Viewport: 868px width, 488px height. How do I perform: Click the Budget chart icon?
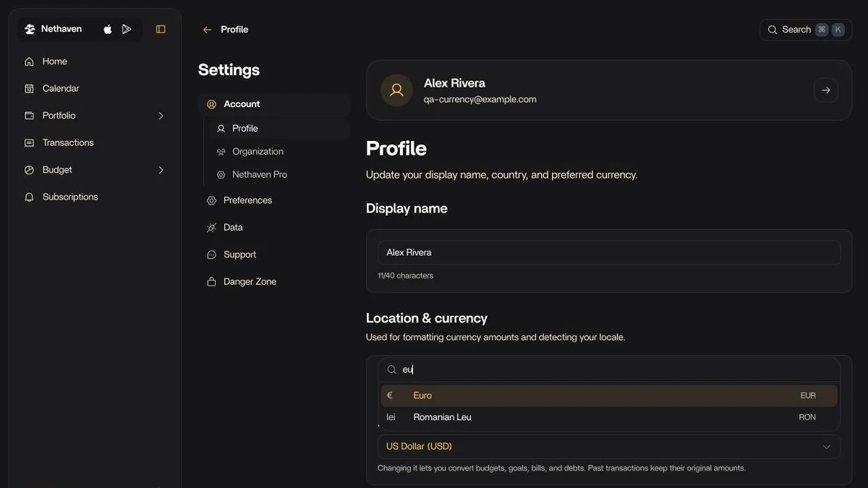point(29,170)
